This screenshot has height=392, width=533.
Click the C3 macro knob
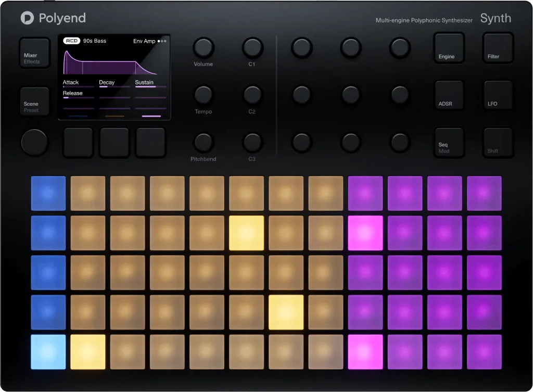[x=252, y=142]
